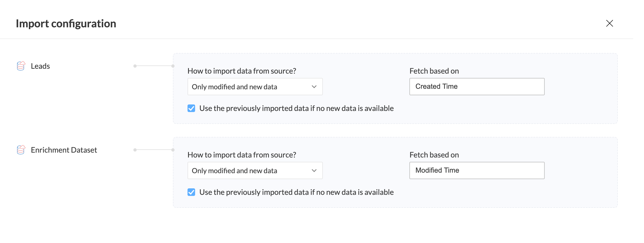The height and width of the screenshot is (243, 644).
Task: Click Leads 'Fetch based on' label
Action: (x=434, y=71)
